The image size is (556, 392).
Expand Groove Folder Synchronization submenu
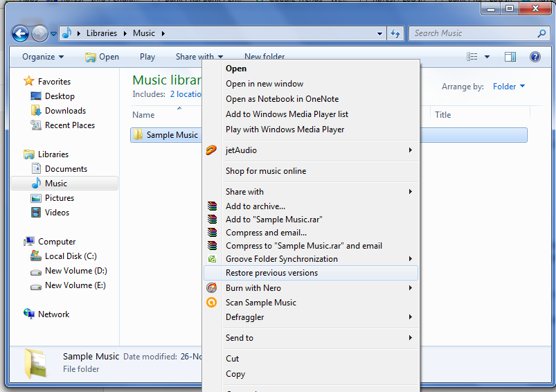click(x=312, y=258)
